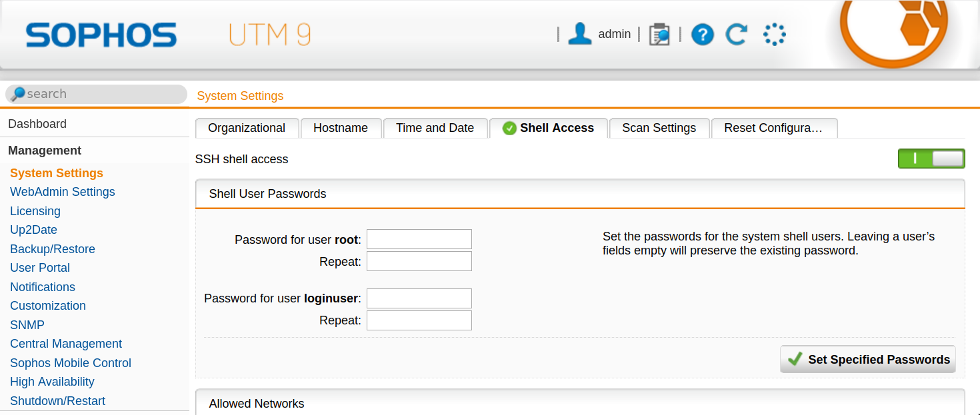Click the admin user icon
Viewport: 980px width, 415px height.
coord(579,34)
